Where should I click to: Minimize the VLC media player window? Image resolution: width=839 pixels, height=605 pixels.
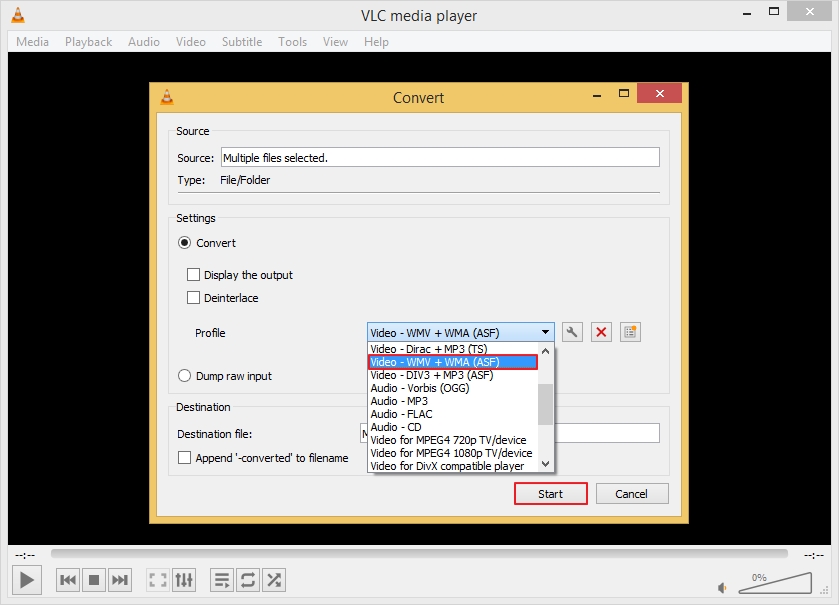tap(747, 12)
